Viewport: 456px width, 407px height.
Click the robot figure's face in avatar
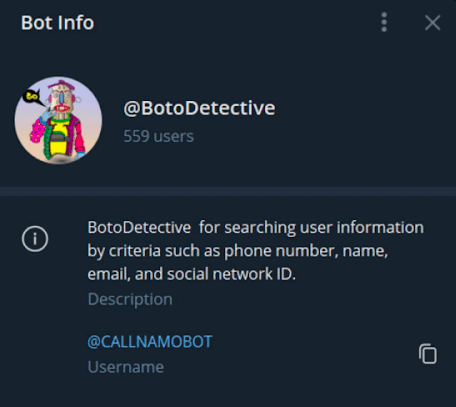62,100
